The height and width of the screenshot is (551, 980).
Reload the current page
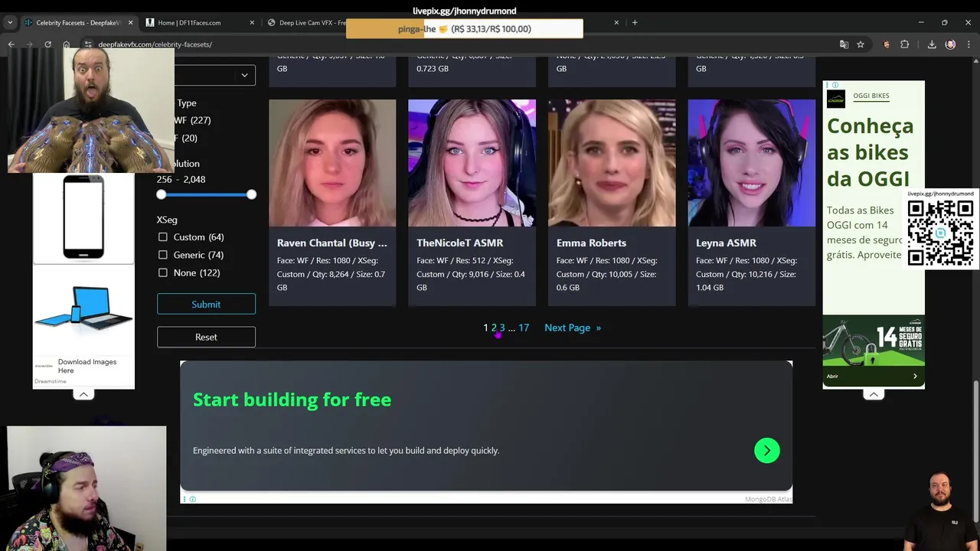click(47, 44)
